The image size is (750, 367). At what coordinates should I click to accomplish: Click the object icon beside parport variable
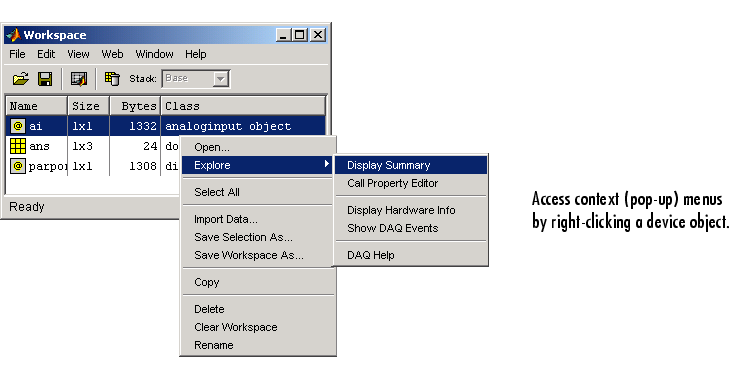[x=18, y=166]
